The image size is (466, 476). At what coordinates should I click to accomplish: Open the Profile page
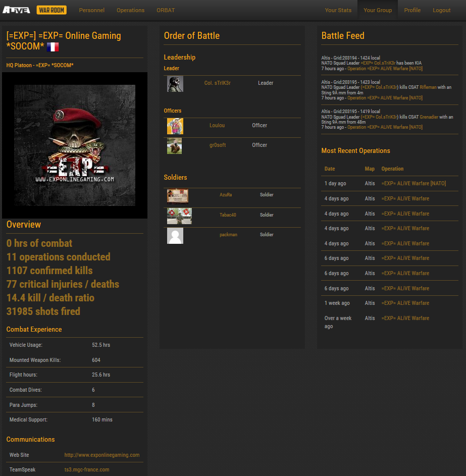point(412,10)
